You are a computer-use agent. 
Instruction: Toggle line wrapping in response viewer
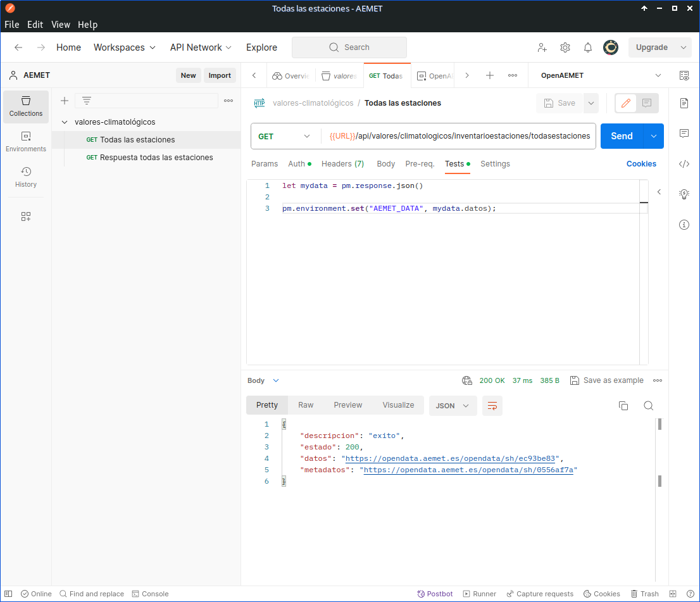pyautogui.click(x=492, y=405)
